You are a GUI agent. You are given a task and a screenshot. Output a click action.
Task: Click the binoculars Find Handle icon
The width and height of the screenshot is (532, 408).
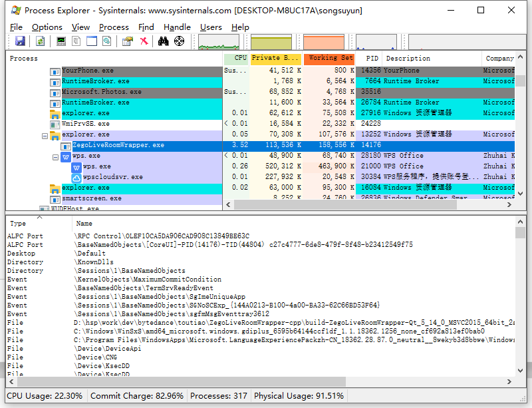click(163, 41)
